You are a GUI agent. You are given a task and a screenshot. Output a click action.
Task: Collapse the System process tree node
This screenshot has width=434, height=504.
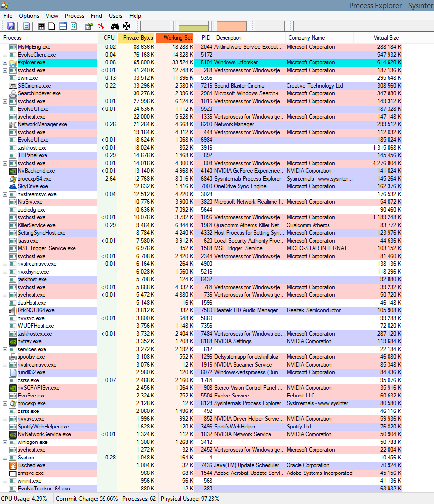pyautogui.click(x=5, y=458)
